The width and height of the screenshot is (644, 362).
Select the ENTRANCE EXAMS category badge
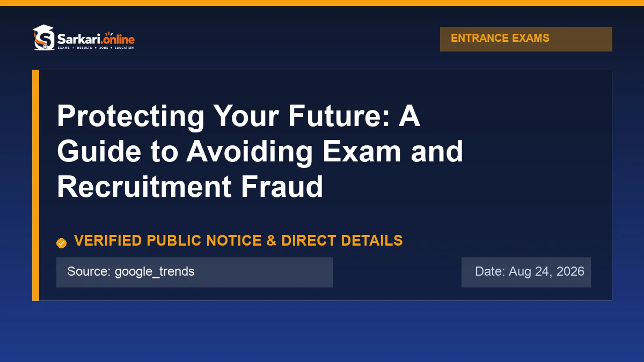click(x=526, y=39)
